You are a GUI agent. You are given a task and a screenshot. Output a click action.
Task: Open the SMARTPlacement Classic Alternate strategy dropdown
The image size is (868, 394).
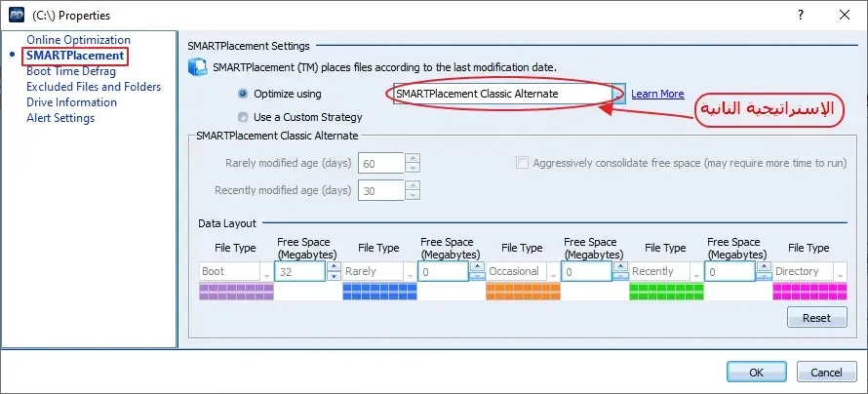(619, 94)
